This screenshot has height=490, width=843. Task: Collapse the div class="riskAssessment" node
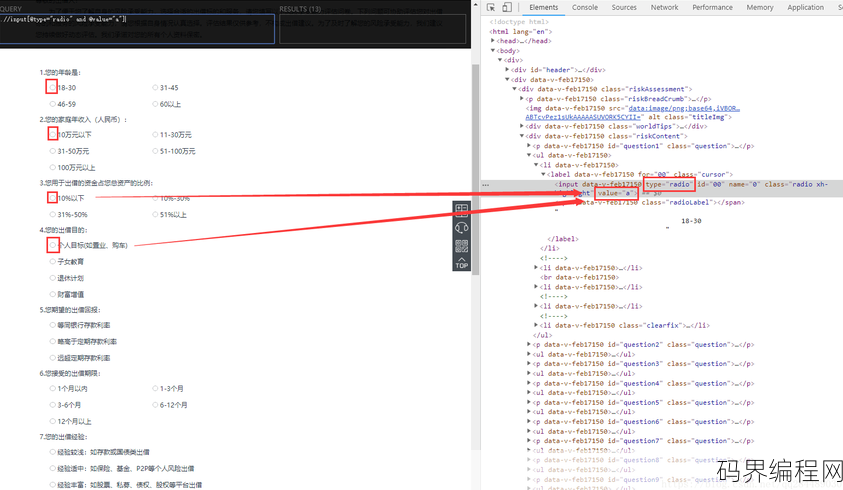click(515, 89)
